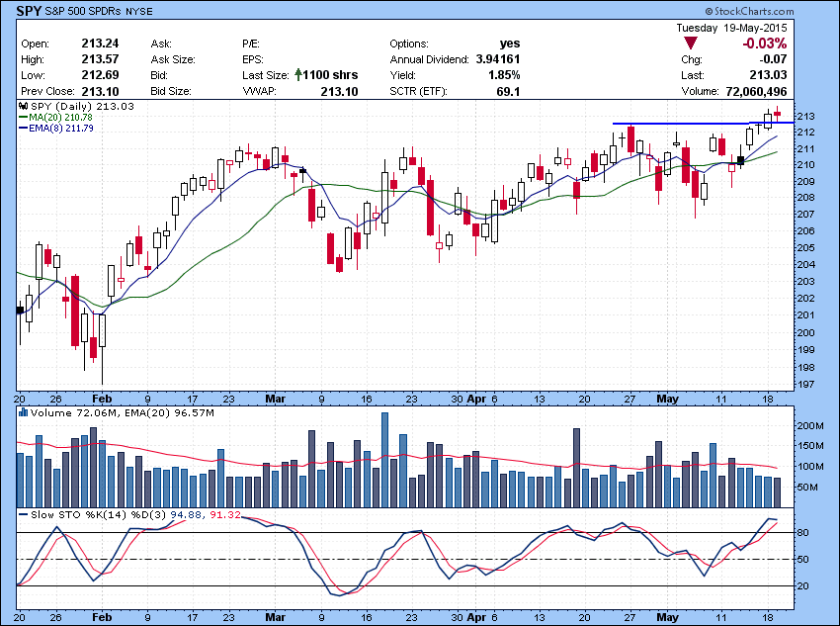Click the VWAP value 213.10
Viewport: 840px width, 626px height.
[339, 91]
